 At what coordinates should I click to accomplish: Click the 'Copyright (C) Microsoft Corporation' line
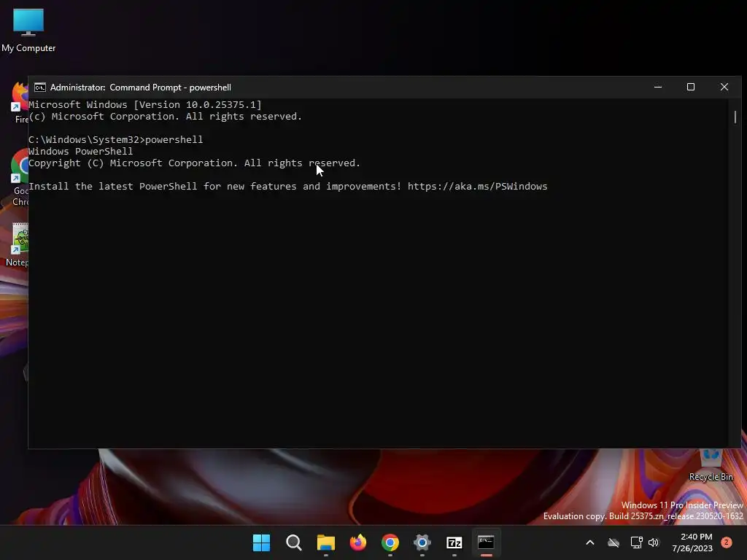pyautogui.click(x=194, y=163)
